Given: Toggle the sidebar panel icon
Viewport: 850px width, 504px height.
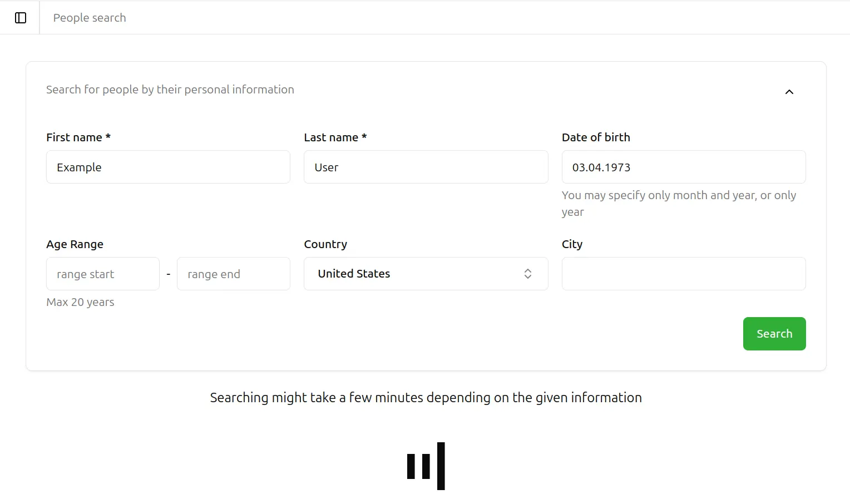Looking at the screenshot, I should click(x=21, y=18).
